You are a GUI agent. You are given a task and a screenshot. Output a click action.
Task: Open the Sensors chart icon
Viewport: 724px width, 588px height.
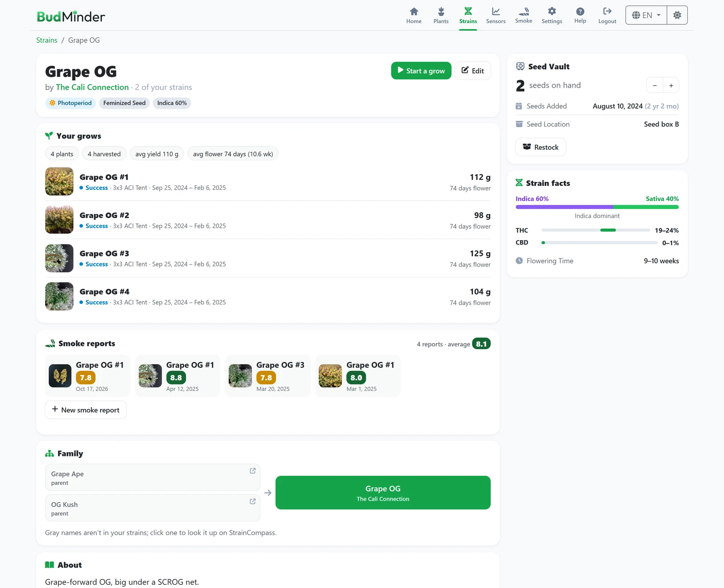click(495, 12)
